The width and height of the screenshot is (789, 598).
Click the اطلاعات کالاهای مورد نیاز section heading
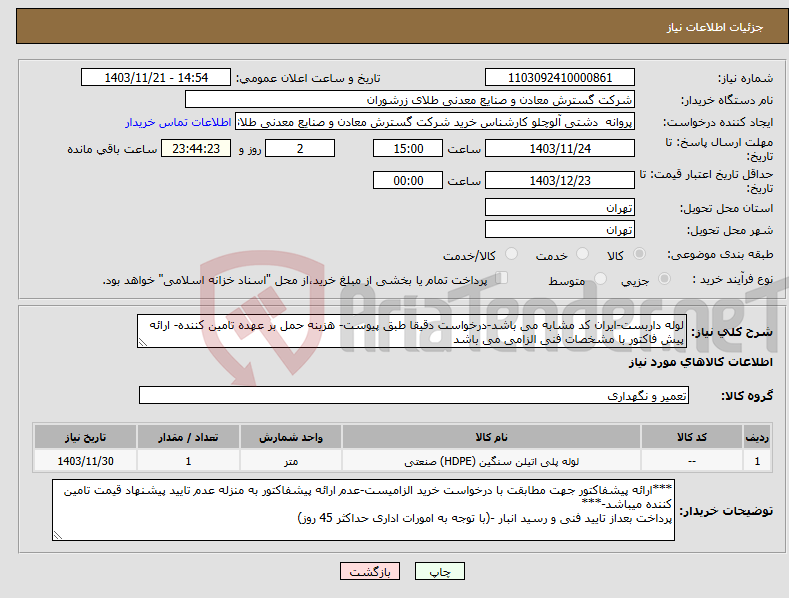(700, 362)
